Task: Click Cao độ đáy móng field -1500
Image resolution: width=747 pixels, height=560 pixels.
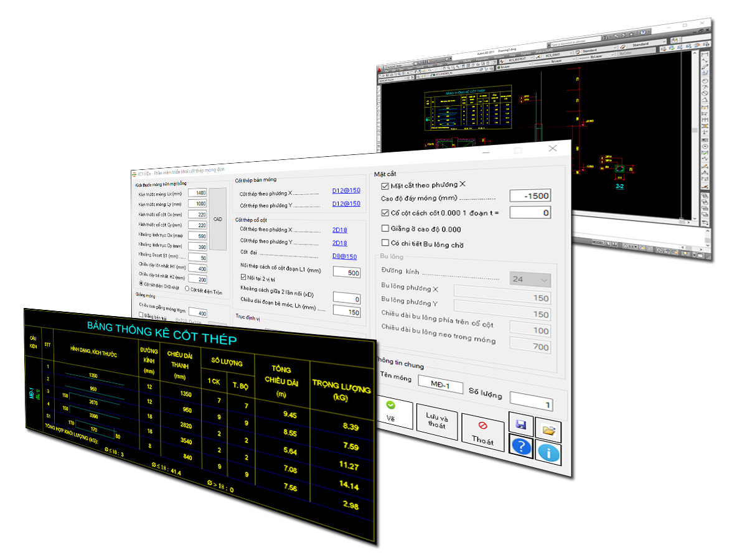Action: [x=530, y=195]
